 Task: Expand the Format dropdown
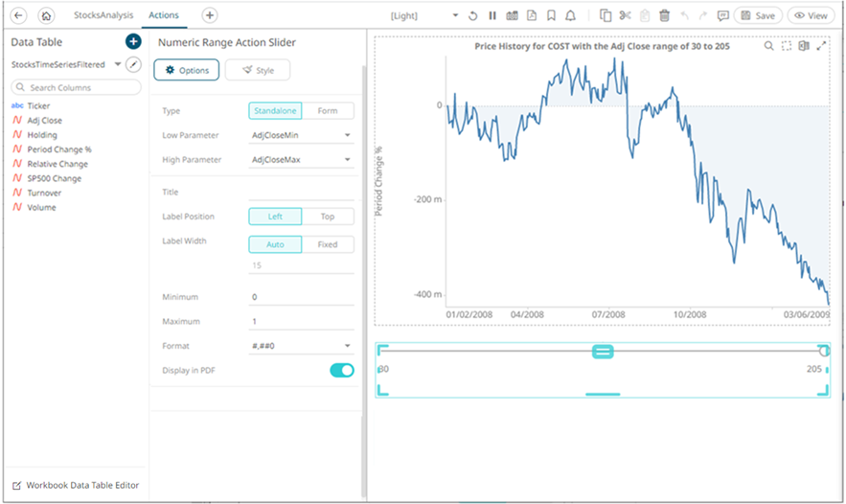(301, 346)
